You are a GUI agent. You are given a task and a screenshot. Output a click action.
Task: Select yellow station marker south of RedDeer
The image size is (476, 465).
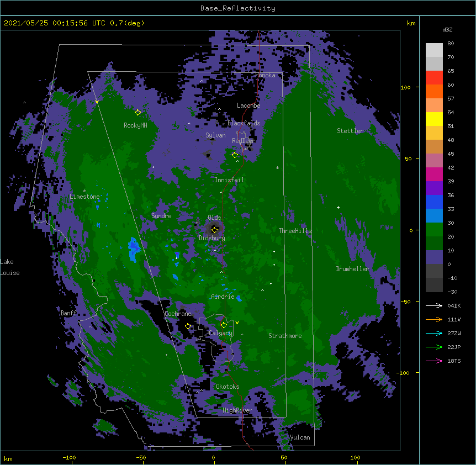pos(235,155)
